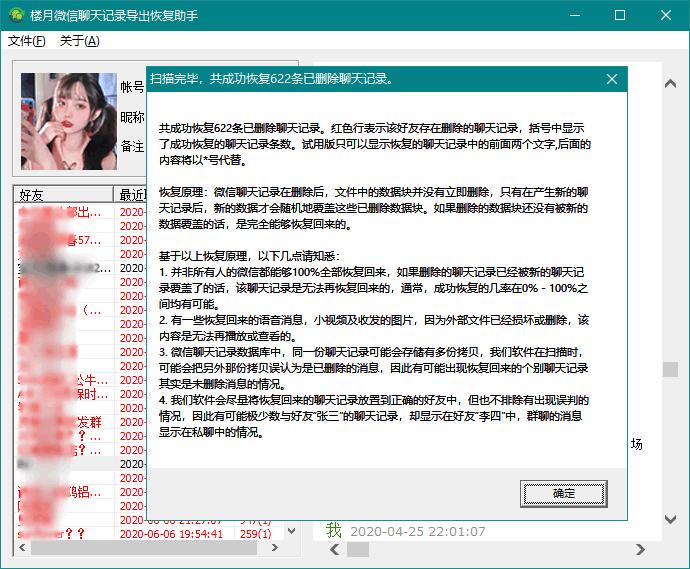Maximize the main window
Screen dimensions: 690x569
(620, 15)
